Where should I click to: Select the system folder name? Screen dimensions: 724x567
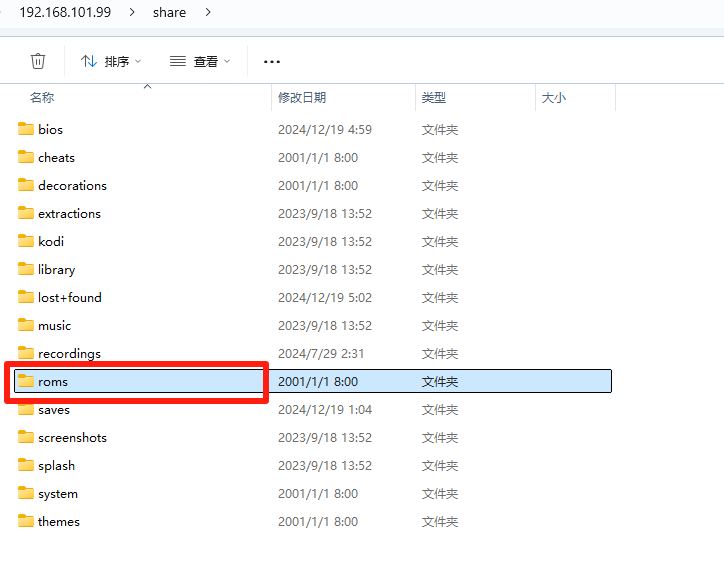pos(58,494)
